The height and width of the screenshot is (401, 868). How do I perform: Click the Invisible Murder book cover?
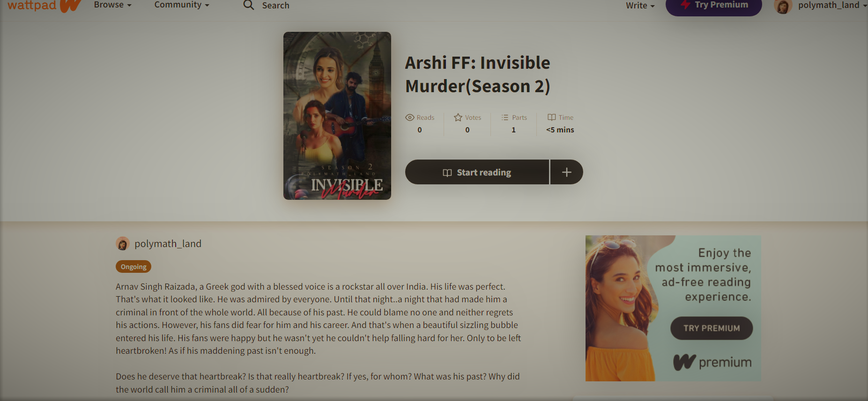[x=337, y=116]
